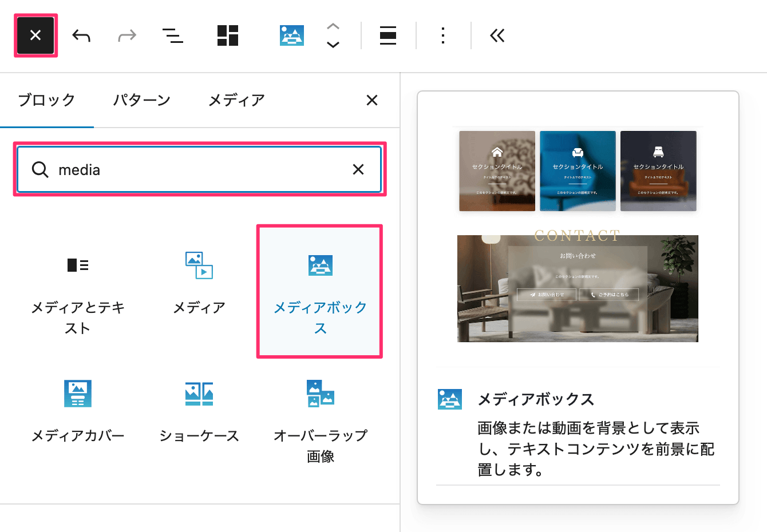Move block up with the up chevron
Screen dimensions: 767x532
tap(333, 26)
